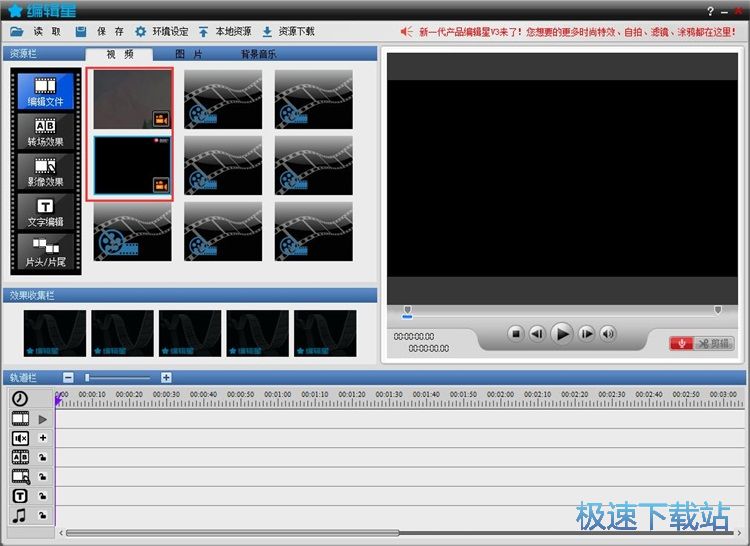Select the black video clip thumbnail with blue border
The height and width of the screenshot is (546, 750).
(x=132, y=165)
